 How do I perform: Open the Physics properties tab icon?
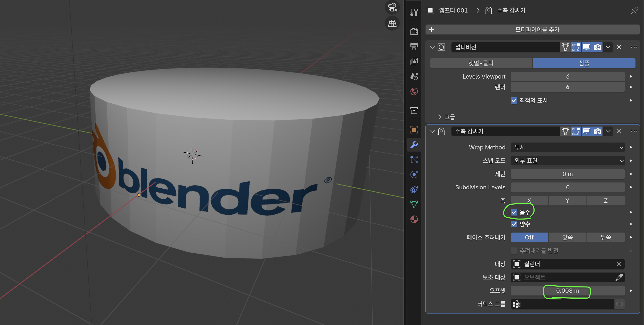click(414, 174)
